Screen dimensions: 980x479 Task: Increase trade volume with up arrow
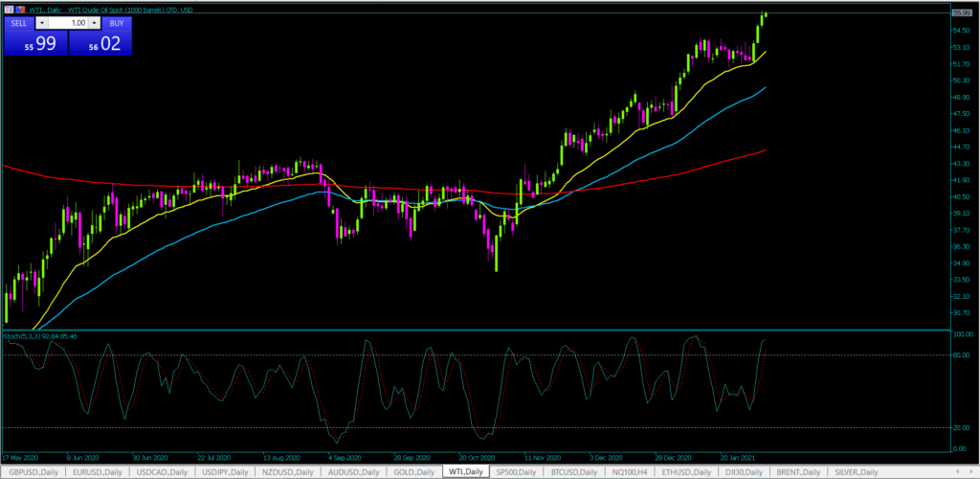(94, 22)
